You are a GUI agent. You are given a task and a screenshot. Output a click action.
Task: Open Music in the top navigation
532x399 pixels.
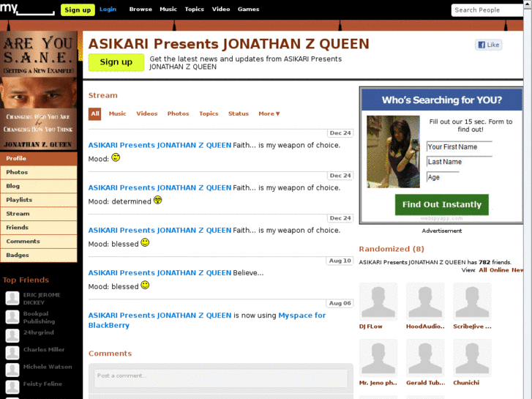point(168,10)
